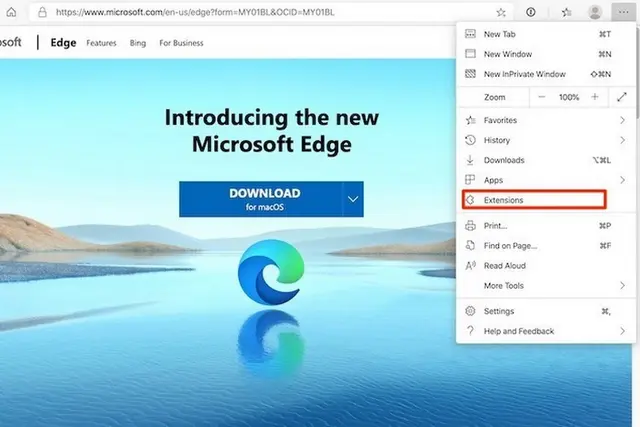The image size is (640, 427).
Task: Increase zoom with the plus button
Action: (x=595, y=97)
